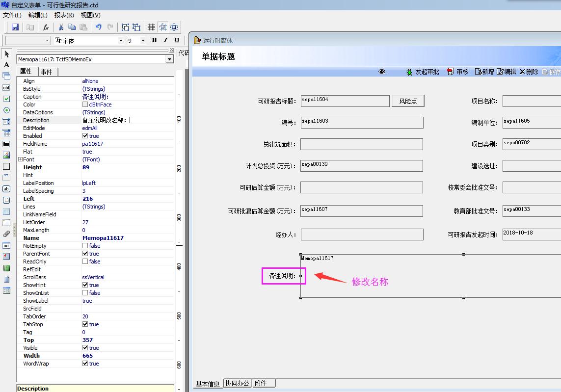Open the 报表(R) menu
Viewport: 561px width, 392px height.
pos(64,15)
